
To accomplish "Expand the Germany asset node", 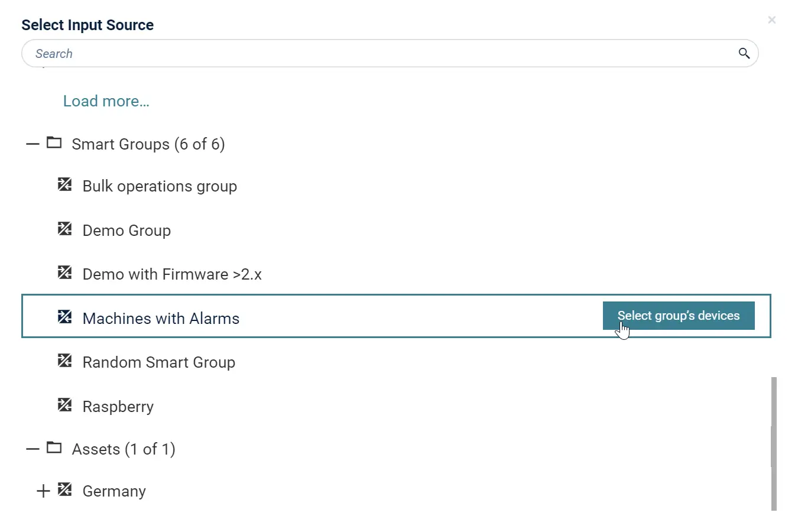I will (43, 491).
